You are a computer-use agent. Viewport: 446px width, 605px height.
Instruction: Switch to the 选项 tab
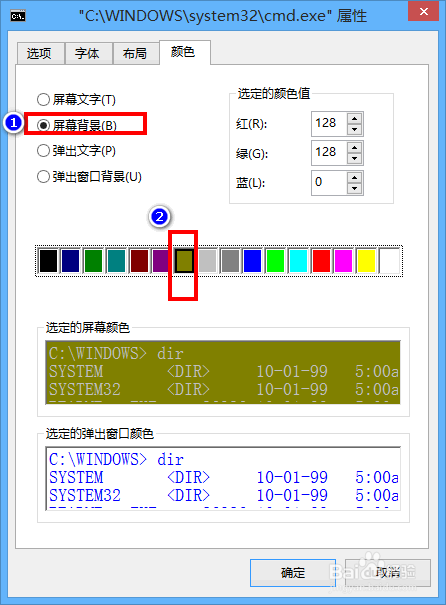coord(40,53)
